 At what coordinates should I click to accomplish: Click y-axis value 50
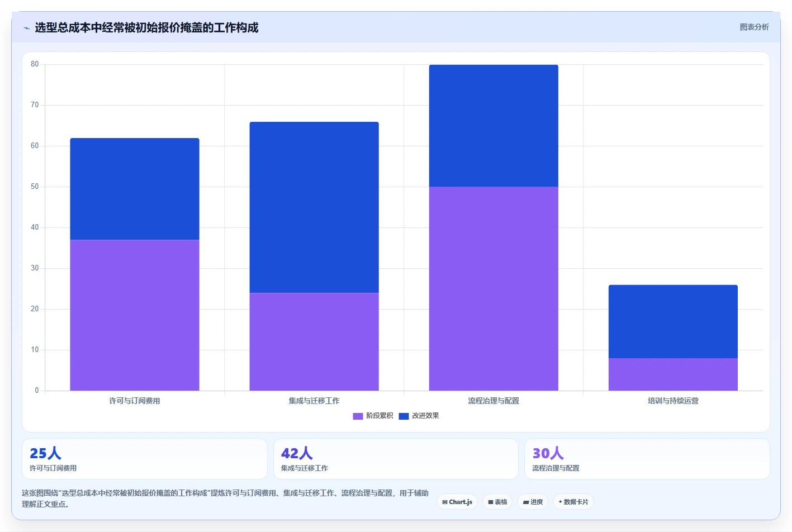[x=35, y=187]
